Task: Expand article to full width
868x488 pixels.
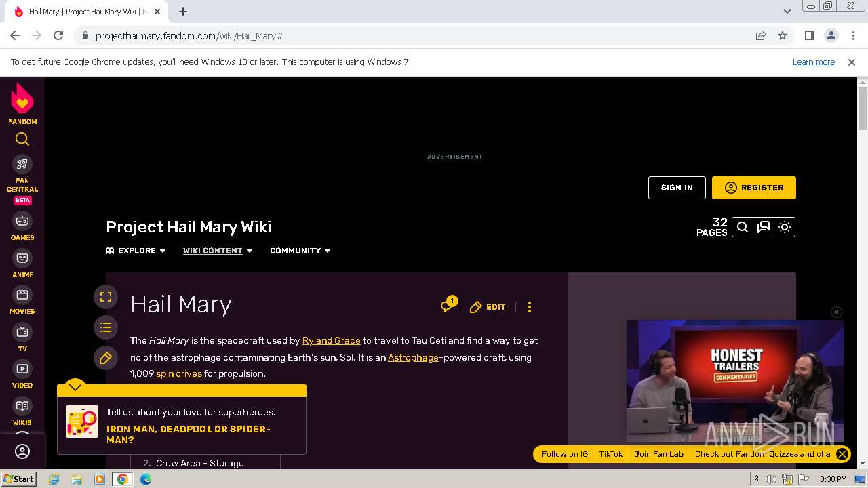Action: pos(106,297)
